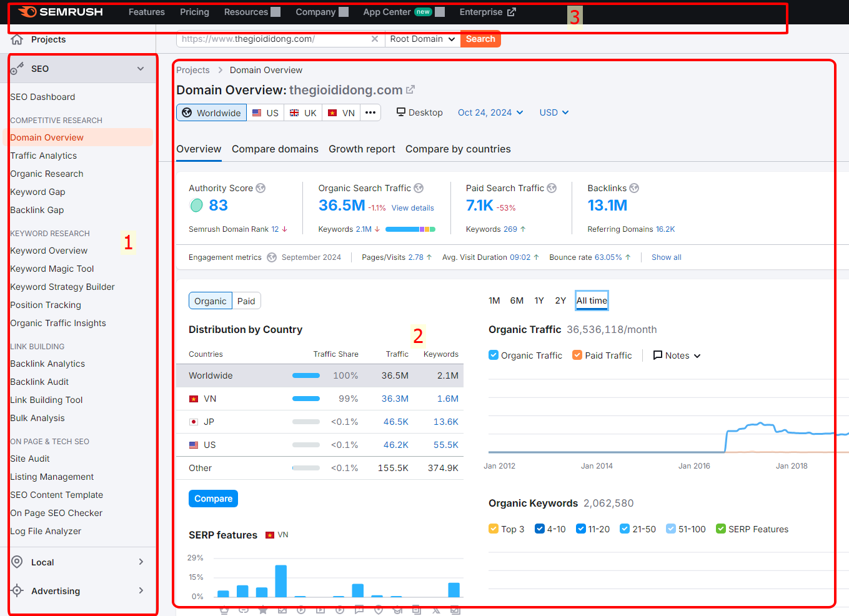
Task: Open Backlinks info icon
Action: 634,188
